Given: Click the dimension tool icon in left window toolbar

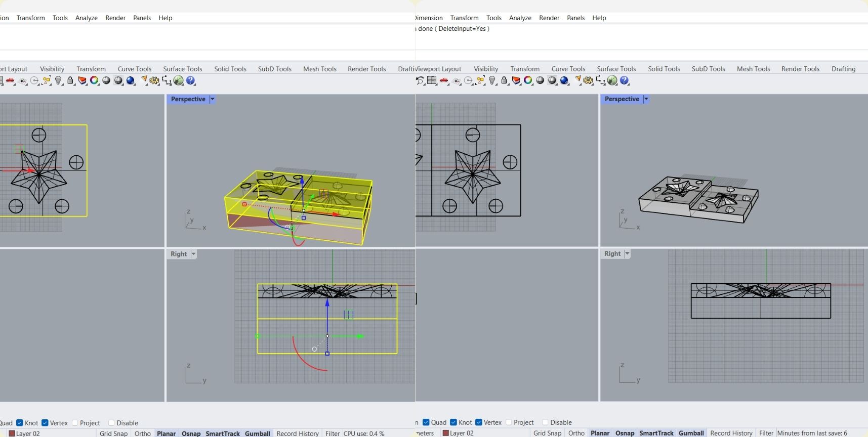Looking at the screenshot, I should click(x=167, y=80).
